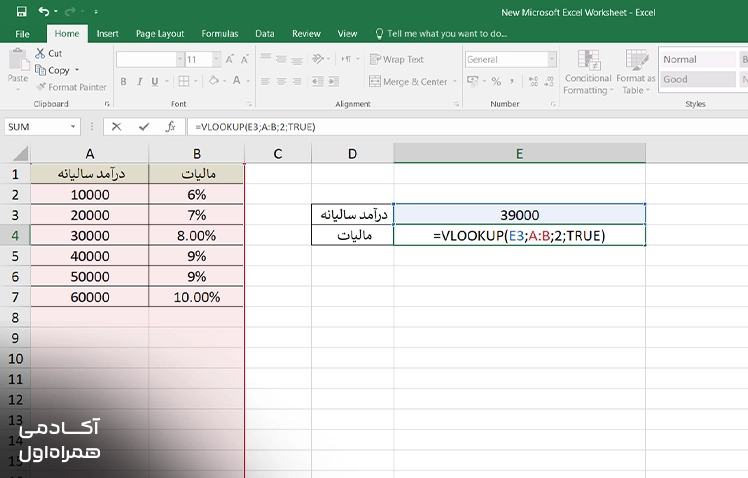The image size is (748, 478).
Task: Click Increase Decimal icon
Action: pos(533,81)
